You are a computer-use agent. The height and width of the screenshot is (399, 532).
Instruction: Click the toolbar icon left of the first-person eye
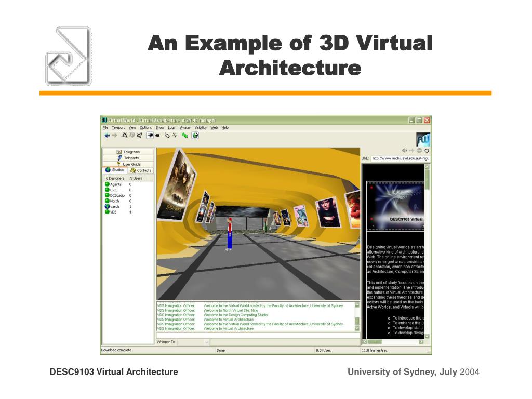click(x=139, y=136)
